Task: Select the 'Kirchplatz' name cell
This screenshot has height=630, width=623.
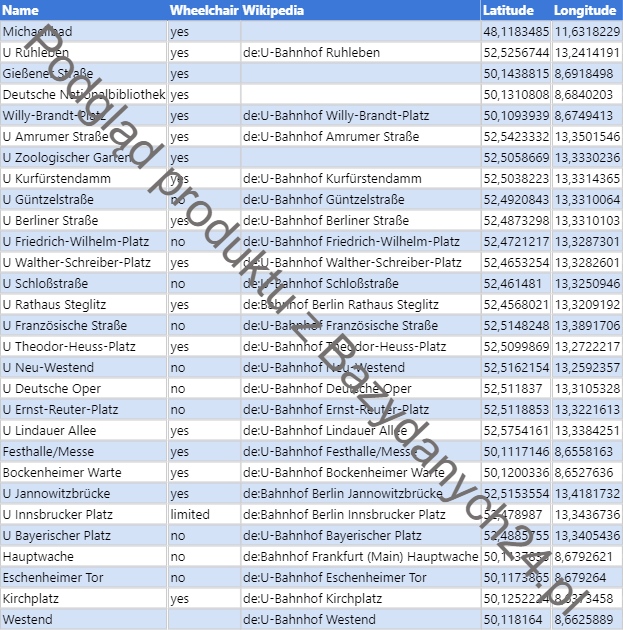Action: pyautogui.click(x=84, y=598)
